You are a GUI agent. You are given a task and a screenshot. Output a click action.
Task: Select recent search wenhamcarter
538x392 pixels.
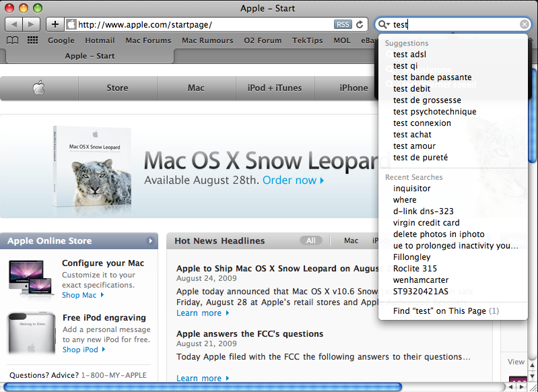453,280
